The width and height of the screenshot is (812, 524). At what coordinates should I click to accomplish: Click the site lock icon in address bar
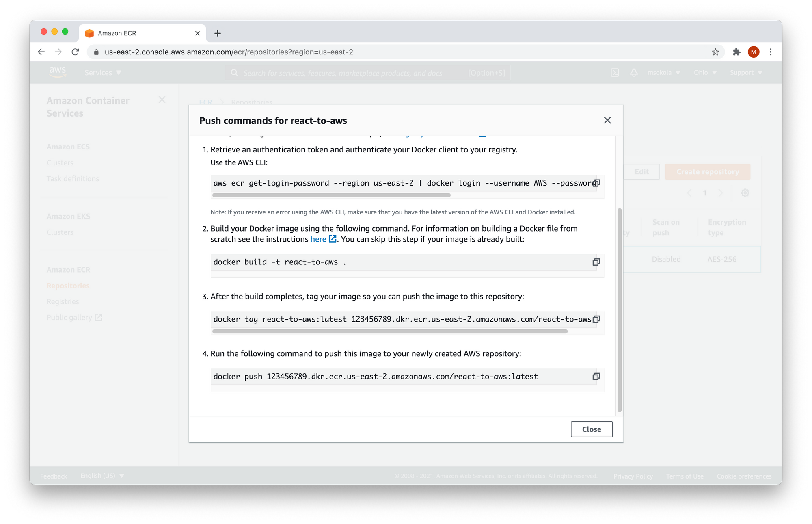click(96, 52)
